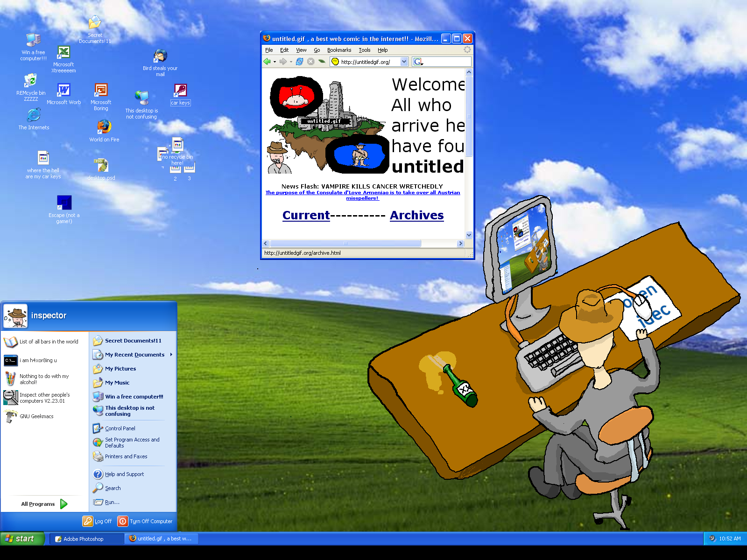747x560 pixels.
Task: Open the Tools menu in Mozilla
Action: (365, 50)
